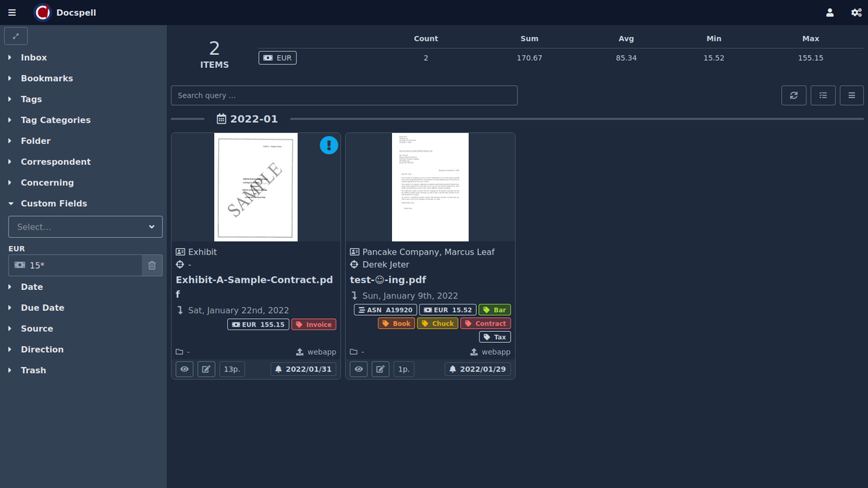
Task: Click edit icon on Exhibit-A-Sample-Contract card
Action: click(206, 369)
